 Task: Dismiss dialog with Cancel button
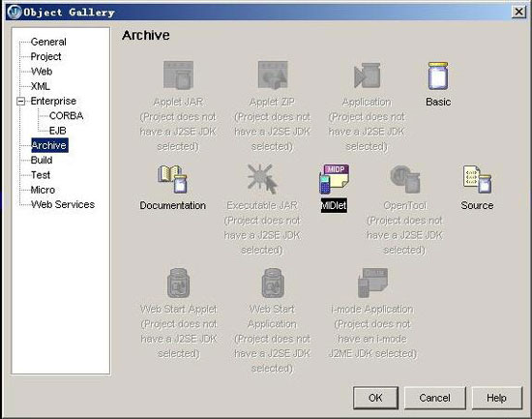[x=434, y=398]
